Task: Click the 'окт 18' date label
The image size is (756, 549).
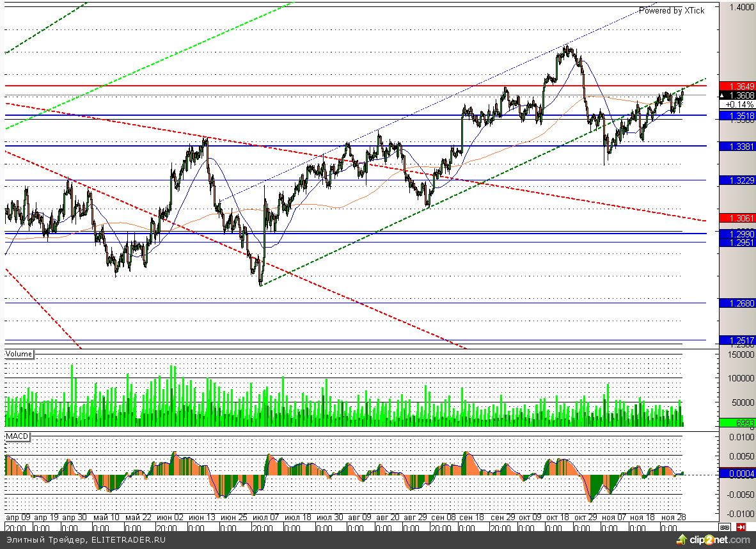Action: click(x=558, y=517)
